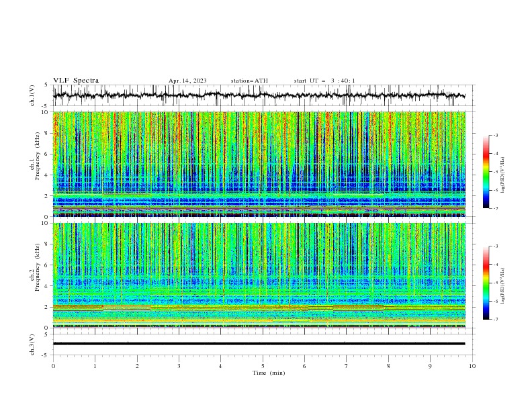Viewport: 532px width, 411px height.
Task: Click the ch.1 spectrogram color scale bar
Action: (486, 172)
